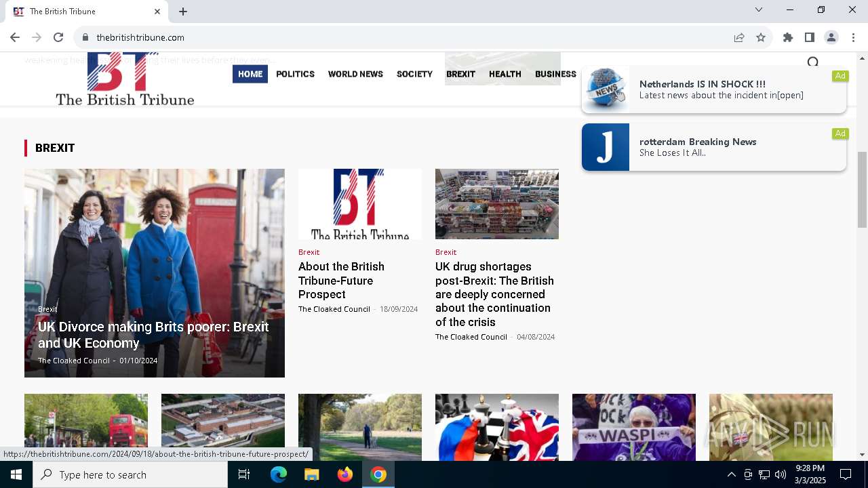This screenshot has width=868, height=488.
Task: Click the Brexit tag above drug shortages
Action: (x=446, y=252)
